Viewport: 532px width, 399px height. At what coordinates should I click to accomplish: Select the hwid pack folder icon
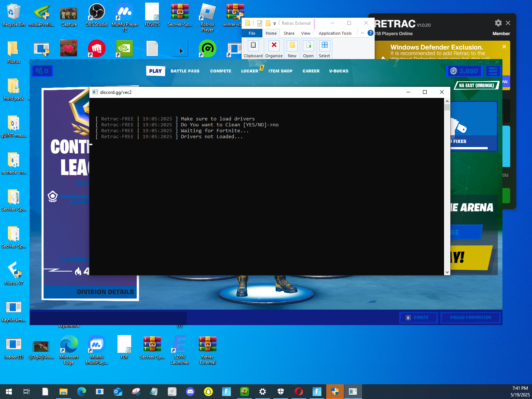14,89
